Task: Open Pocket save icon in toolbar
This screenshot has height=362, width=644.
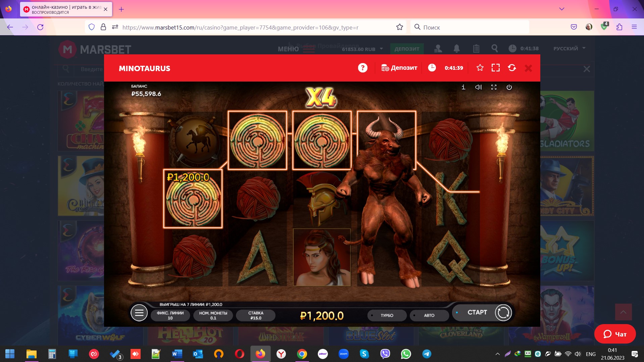Action: pos(574,27)
